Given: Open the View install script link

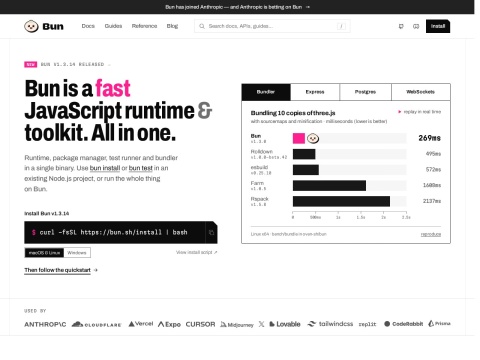Looking at the screenshot, I should coord(196,252).
